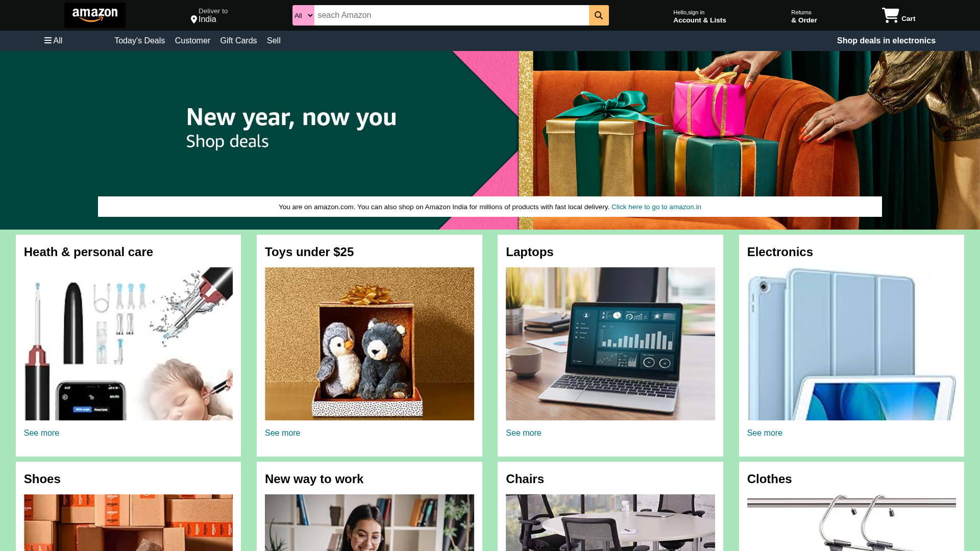
Task: Click the Health & personal care product image
Action: click(x=128, y=344)
